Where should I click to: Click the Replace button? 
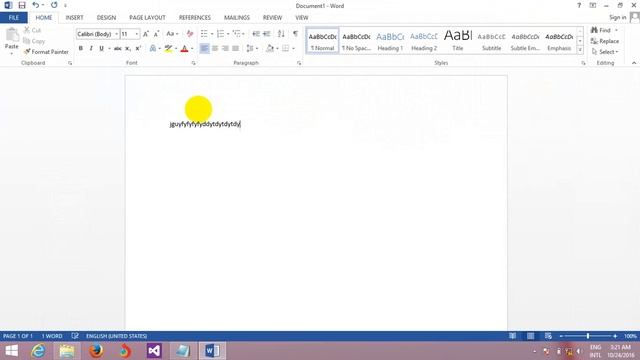point(604,41)
